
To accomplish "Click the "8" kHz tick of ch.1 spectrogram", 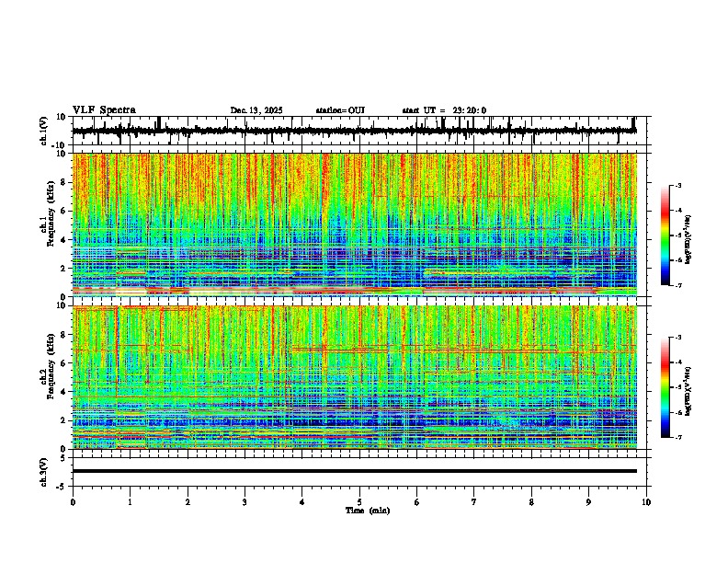I will click(x=64, y=182).
